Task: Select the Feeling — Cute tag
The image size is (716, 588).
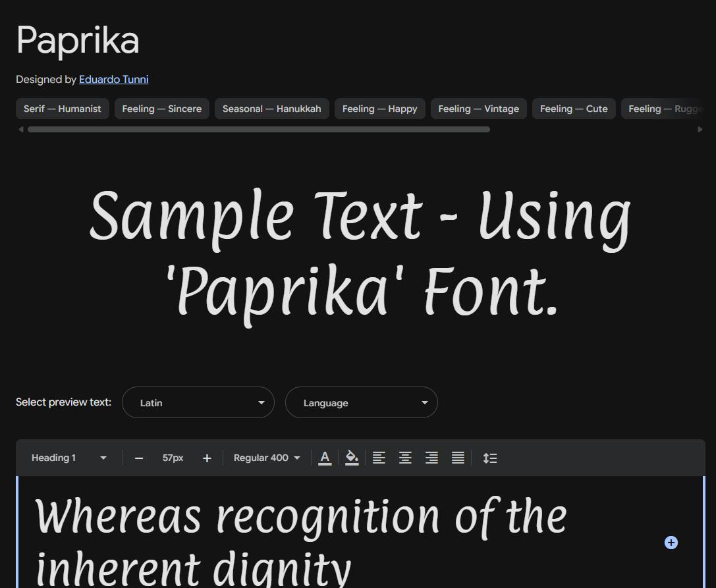Action: pos(574,109)
